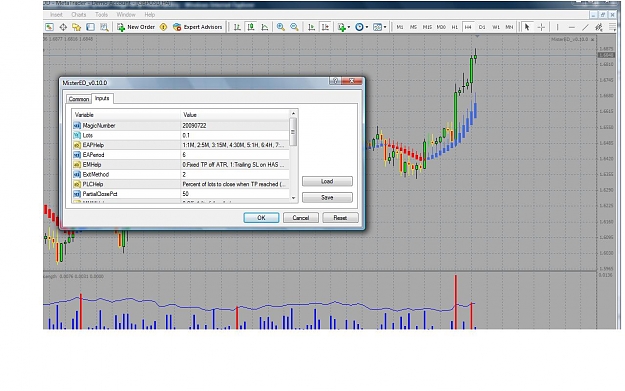The image size is (625, 391).
Task: Select the vertical line drawing tool
Action: [557, 27]
